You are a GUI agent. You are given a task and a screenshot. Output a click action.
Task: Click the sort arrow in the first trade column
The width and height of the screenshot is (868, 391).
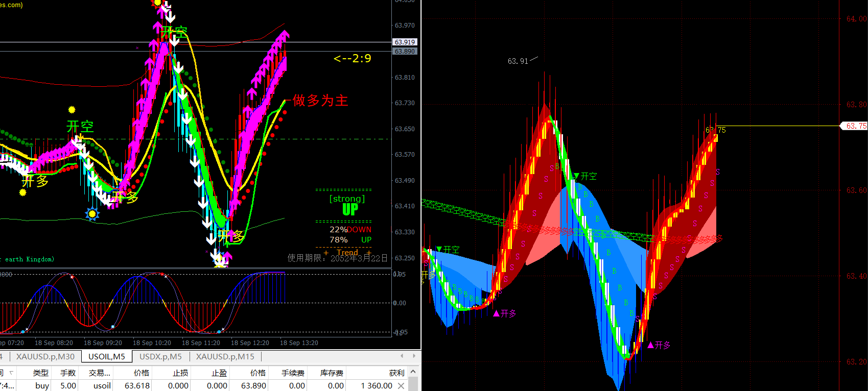11,373
